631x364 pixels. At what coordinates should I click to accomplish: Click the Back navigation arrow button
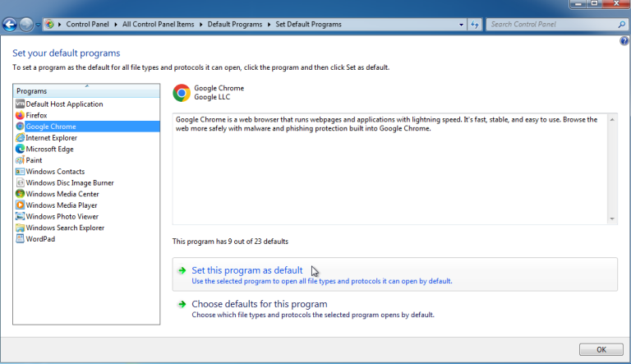(11, 25)
